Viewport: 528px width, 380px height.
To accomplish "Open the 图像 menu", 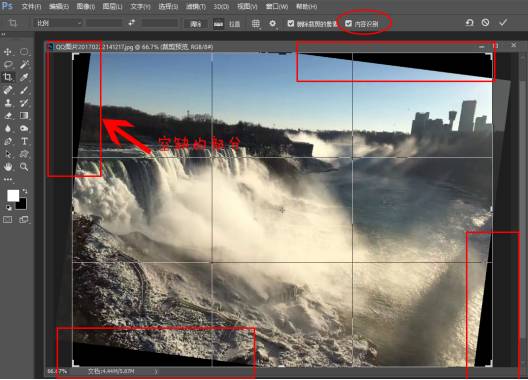I will pyautogui.click(x=86, y=6).
